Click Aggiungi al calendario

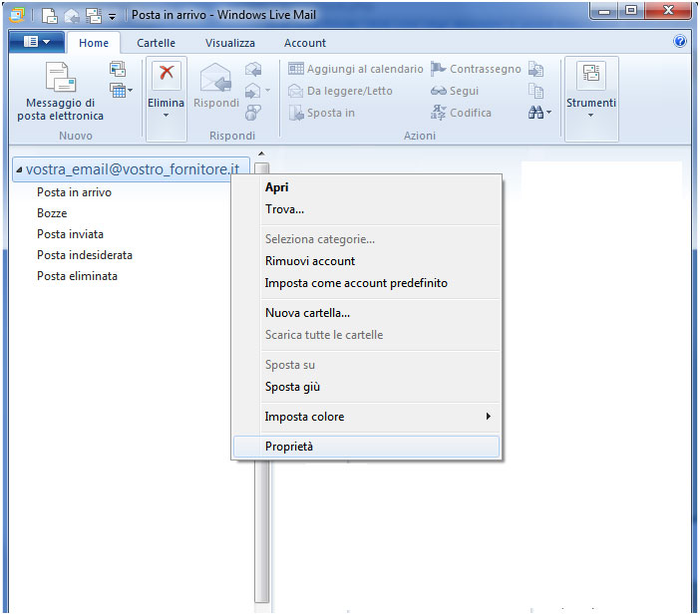click(355, 69)
